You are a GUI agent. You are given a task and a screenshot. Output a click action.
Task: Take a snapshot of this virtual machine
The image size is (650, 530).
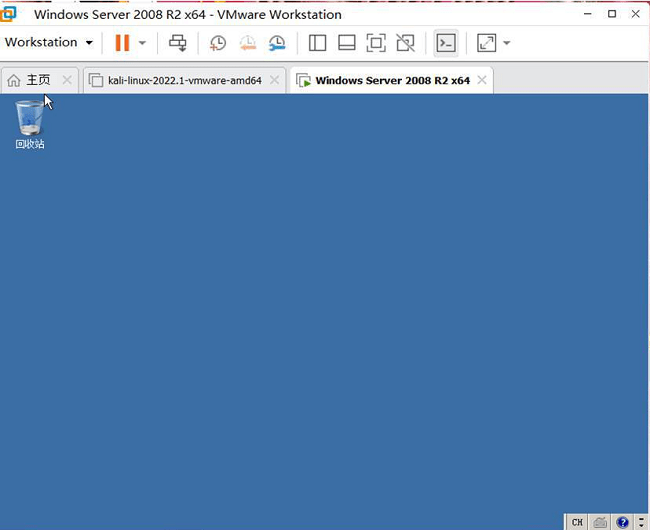(218, 43)
